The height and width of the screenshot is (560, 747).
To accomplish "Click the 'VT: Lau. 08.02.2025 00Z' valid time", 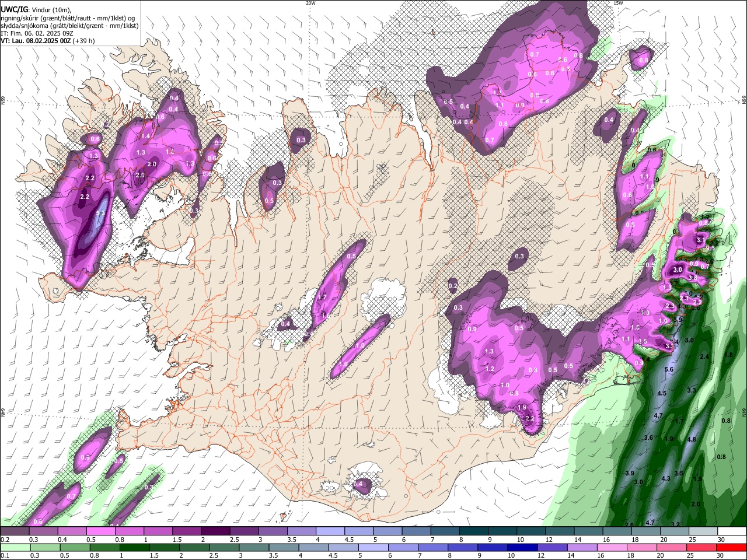I will pos(36,41).
